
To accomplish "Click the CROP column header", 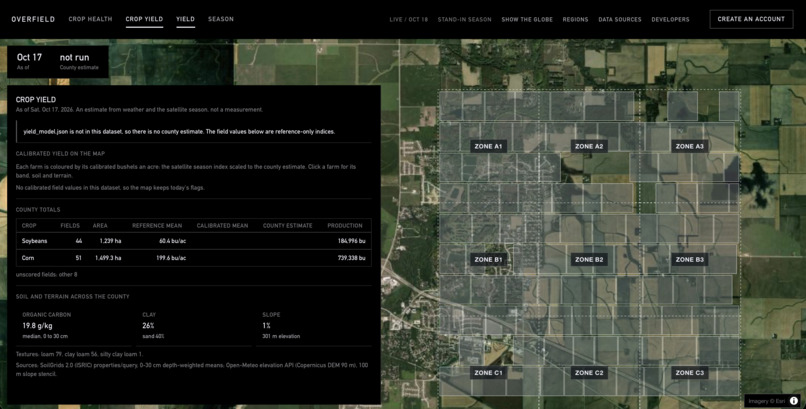I will coord(29,226).
